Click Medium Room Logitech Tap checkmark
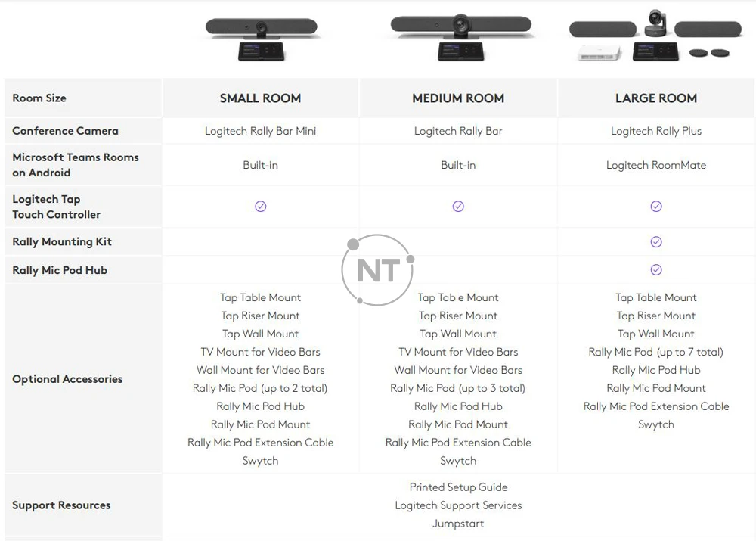The width and height of the screenshot is (756, 541). tap(458, 207)
